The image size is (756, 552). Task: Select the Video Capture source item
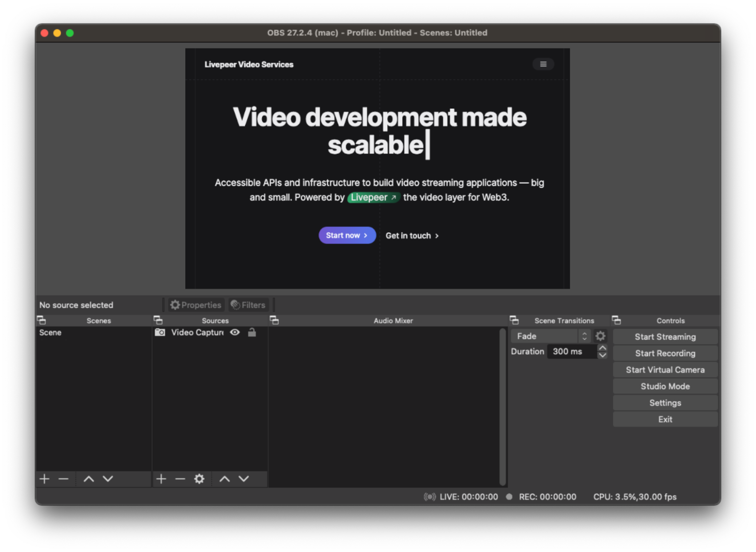[197, 332]
